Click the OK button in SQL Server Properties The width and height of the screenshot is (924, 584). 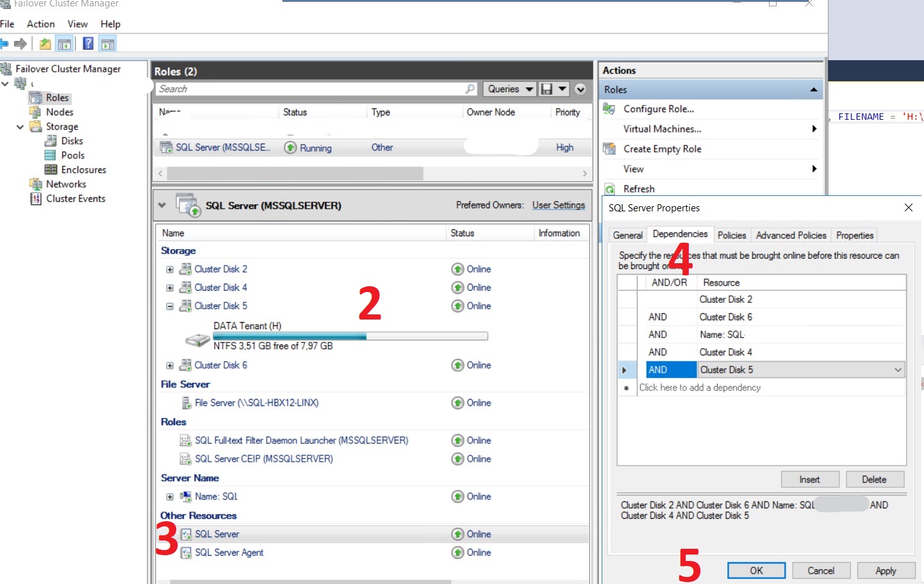756,571
